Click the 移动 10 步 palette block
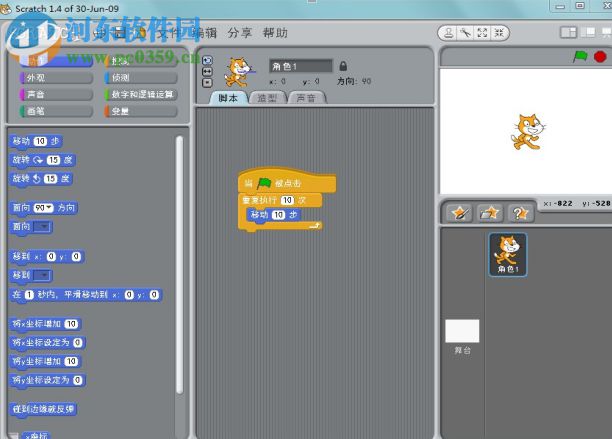Screen dimensions: 612x439 pos(36,141)
